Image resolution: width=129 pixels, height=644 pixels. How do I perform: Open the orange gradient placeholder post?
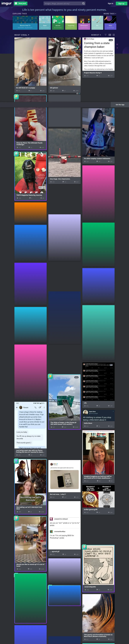[x=31, y=213]
